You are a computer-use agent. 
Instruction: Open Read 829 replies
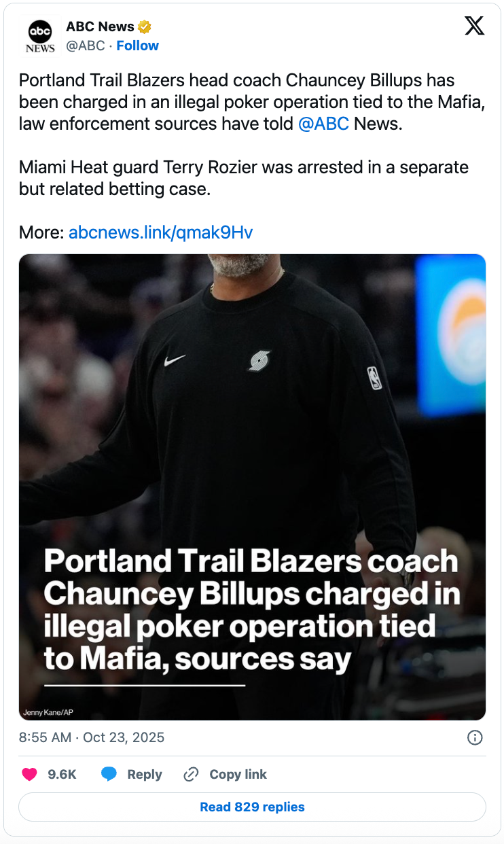click(252, 807)
